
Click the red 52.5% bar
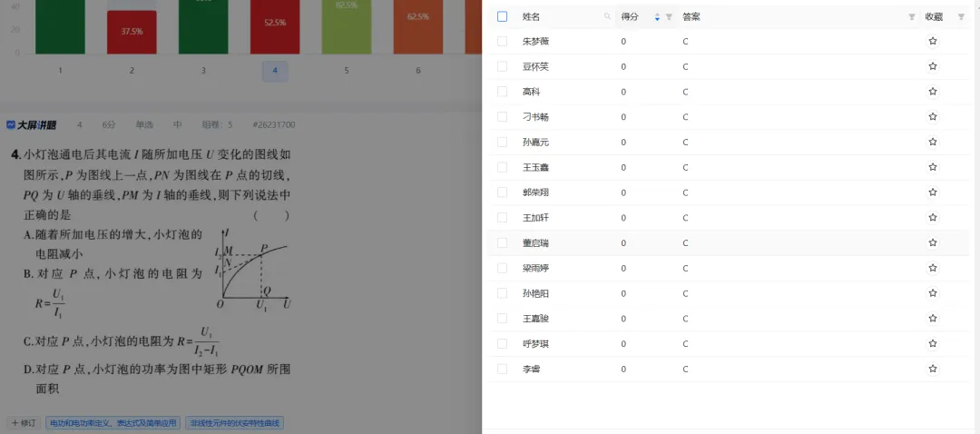[x=275, y=27]
